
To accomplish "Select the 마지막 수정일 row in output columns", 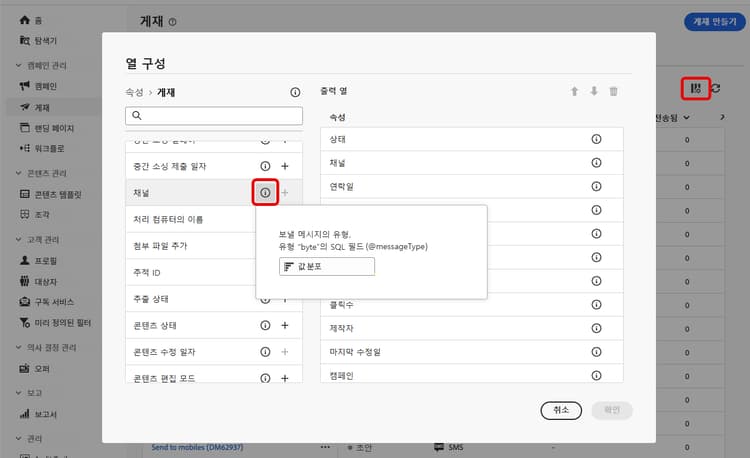I will coord(472,352).
